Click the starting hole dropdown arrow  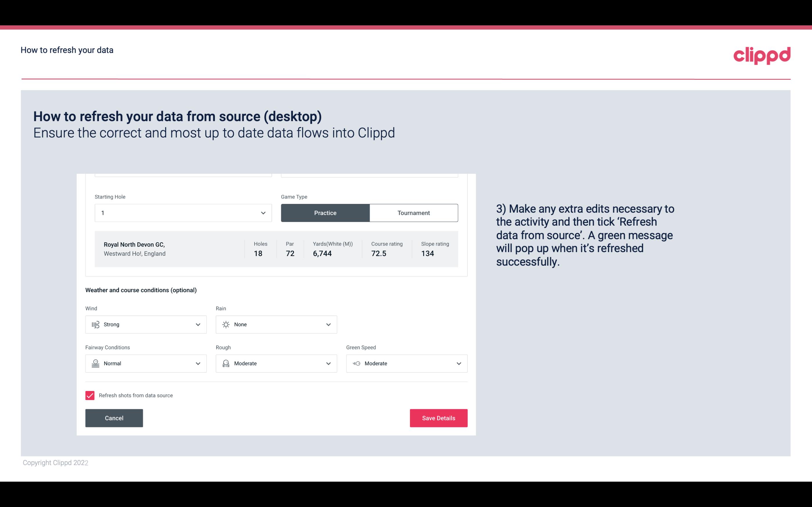coord(263,213)
